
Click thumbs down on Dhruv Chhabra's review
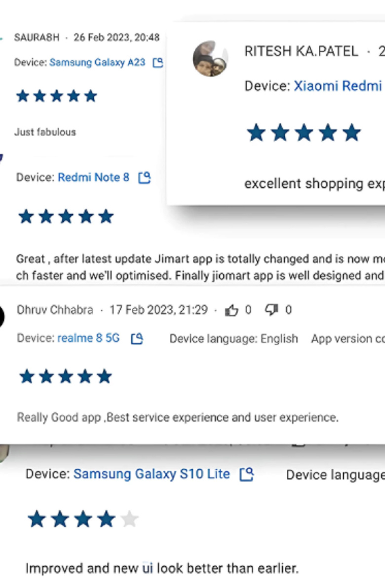point(271,310)
